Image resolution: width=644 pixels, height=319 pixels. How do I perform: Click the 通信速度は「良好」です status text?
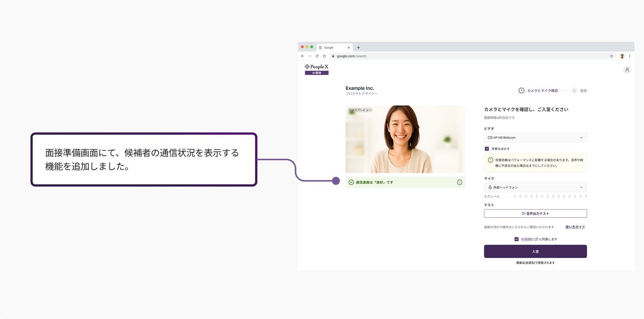click(x=374, y=182)
